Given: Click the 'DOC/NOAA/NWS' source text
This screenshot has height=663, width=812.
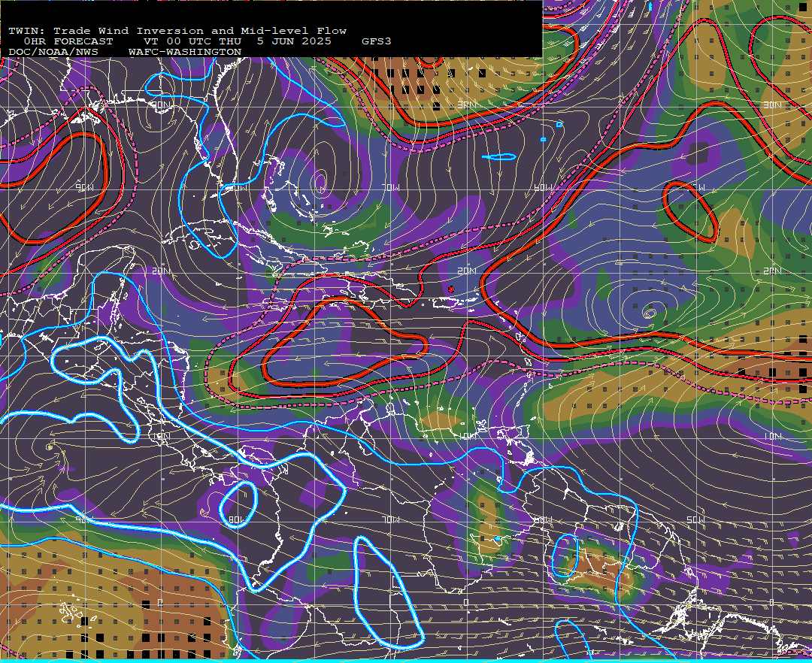Looking at the screenshot, I should [x=53, y=53].
